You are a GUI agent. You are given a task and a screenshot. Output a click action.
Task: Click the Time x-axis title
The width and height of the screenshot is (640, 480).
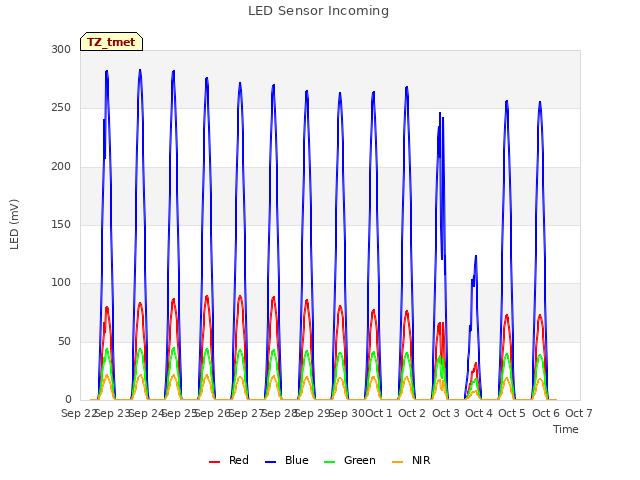point(566,429)
